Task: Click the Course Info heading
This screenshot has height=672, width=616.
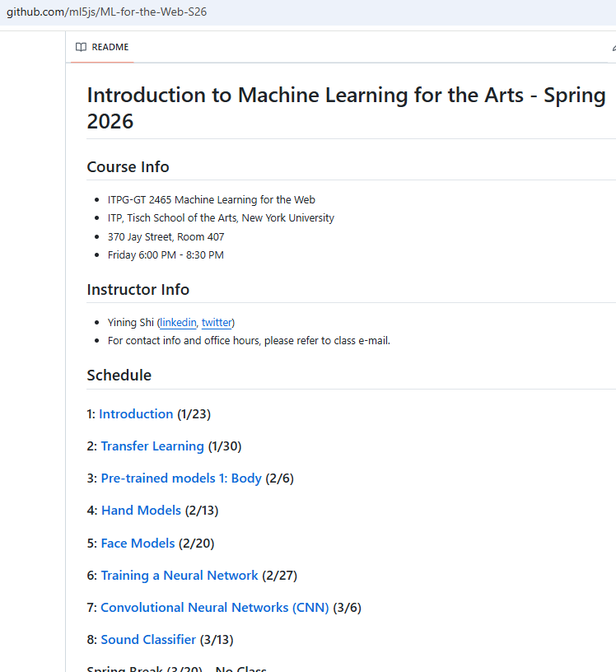Action: (x=128, y=166)
